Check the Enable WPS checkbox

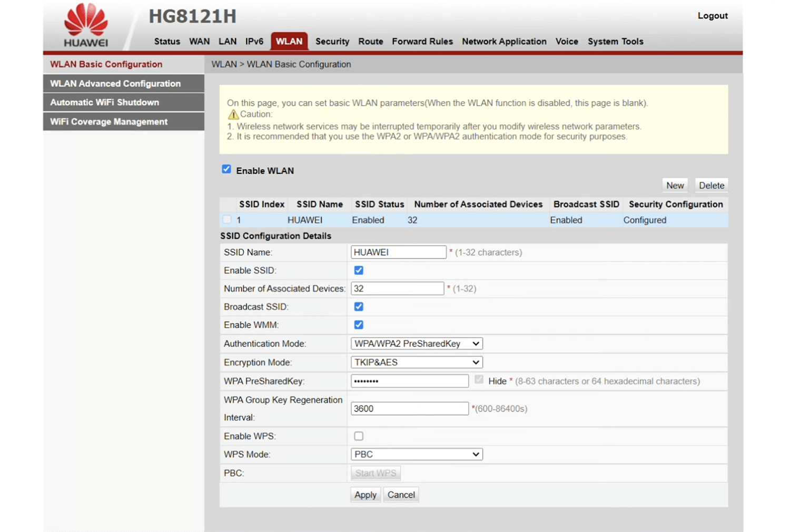[x=359, y=436]
